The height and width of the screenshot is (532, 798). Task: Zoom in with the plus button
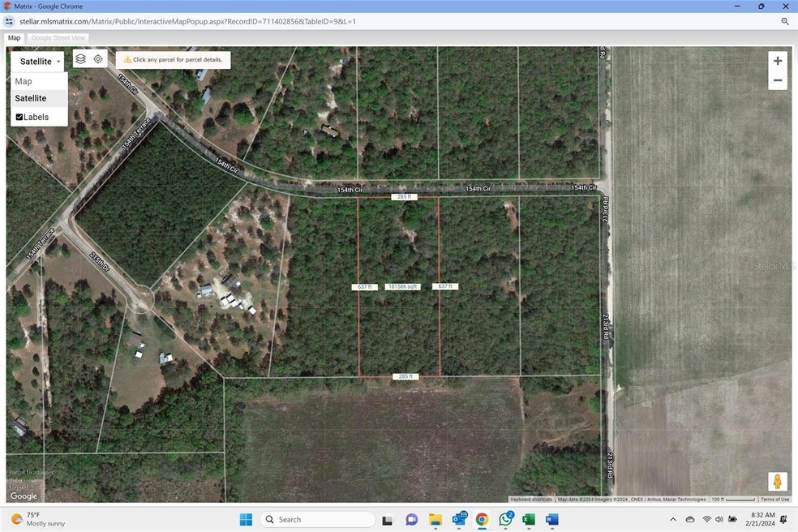(777, 61)
